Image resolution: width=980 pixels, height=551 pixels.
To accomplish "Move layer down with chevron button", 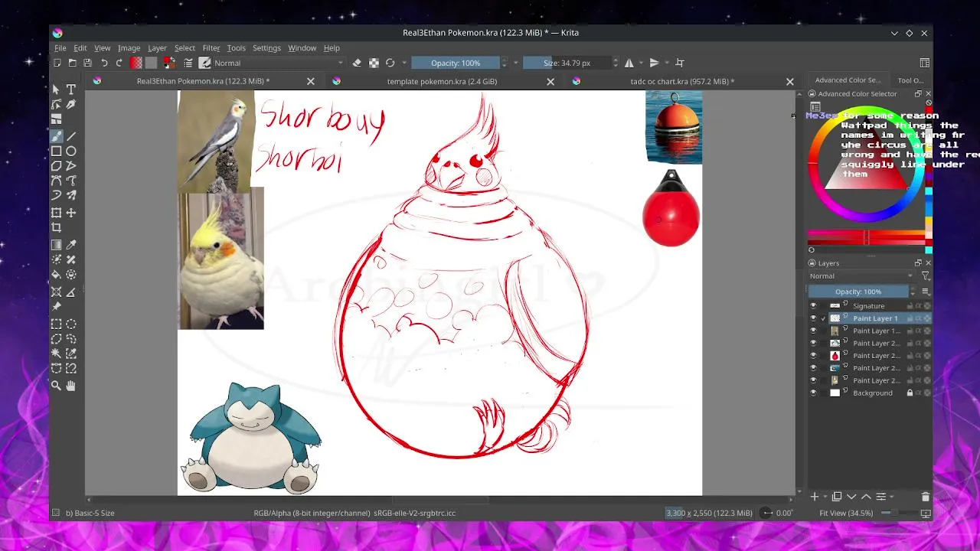I will click(x=851, y=497).
